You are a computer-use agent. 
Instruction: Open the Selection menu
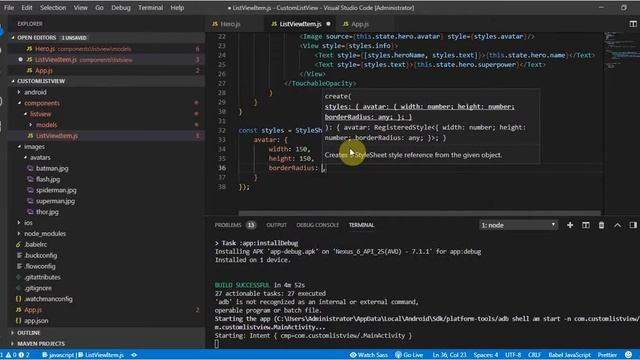[53, 8]
